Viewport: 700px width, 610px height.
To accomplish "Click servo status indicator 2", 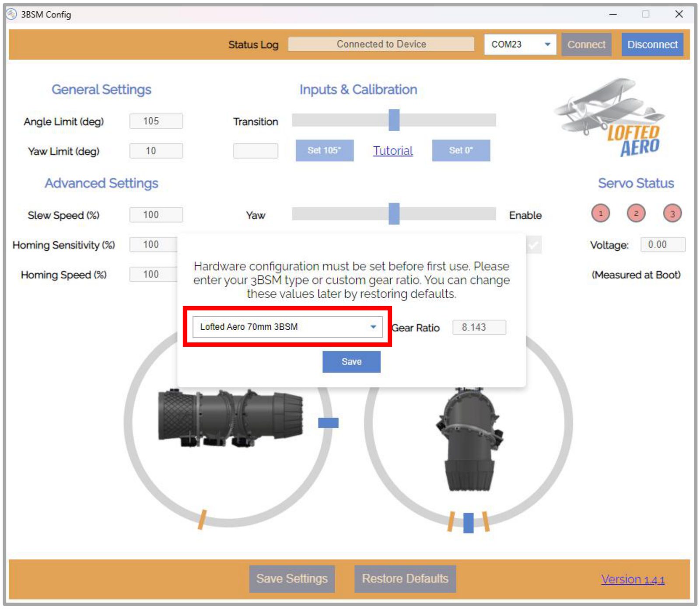I will (636, 213).
